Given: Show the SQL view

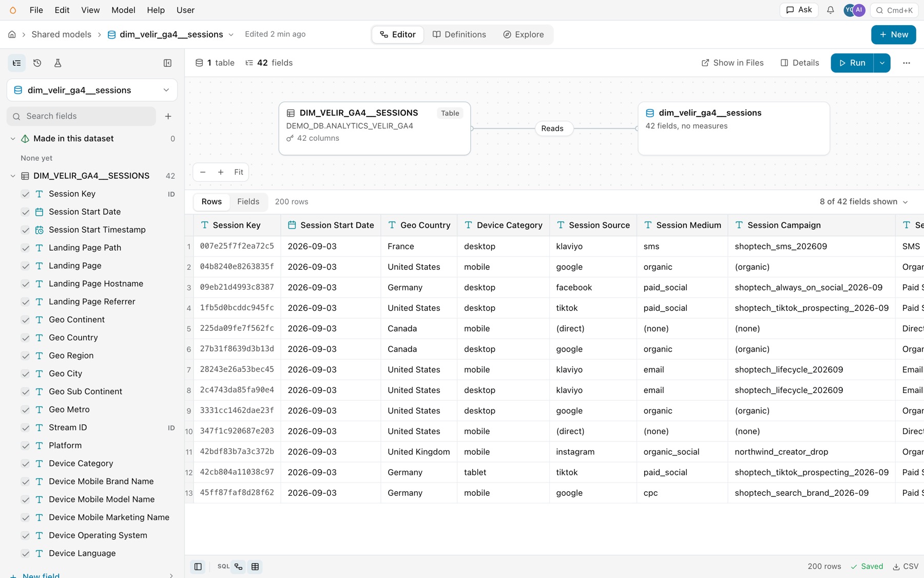Looking at the screenshot, I should pyautogui.click(x=223, y=566).
